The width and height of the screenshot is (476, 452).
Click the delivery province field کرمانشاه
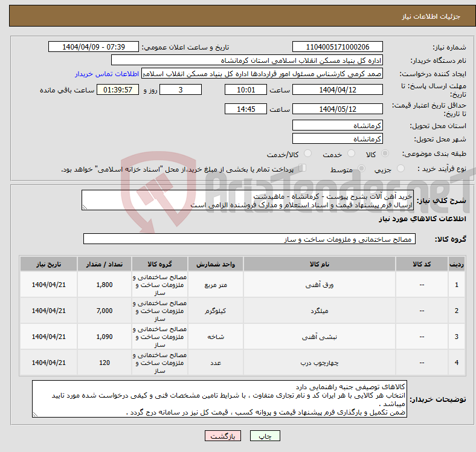[x=337, y=125]
